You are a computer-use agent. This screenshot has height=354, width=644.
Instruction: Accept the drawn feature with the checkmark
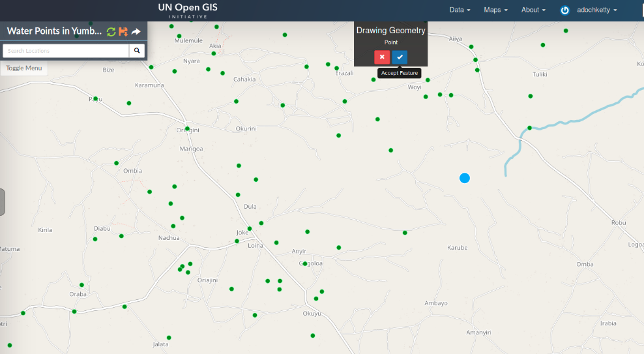coord(400,57)
